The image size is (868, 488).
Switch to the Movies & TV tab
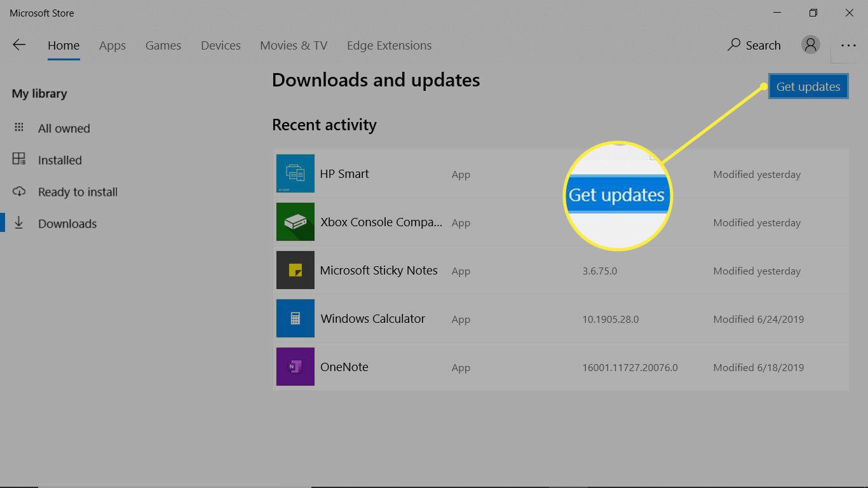point(294,46)
